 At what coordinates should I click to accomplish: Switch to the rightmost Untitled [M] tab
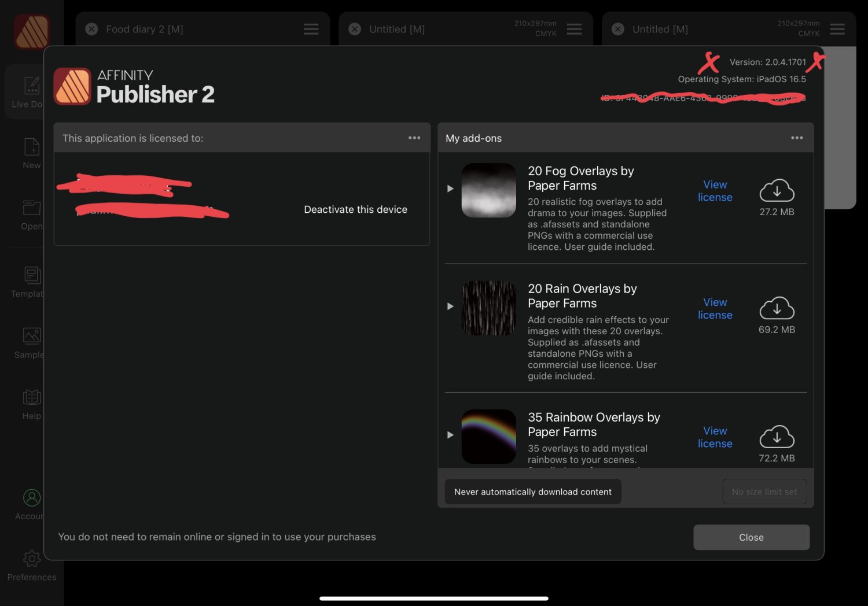729,29
